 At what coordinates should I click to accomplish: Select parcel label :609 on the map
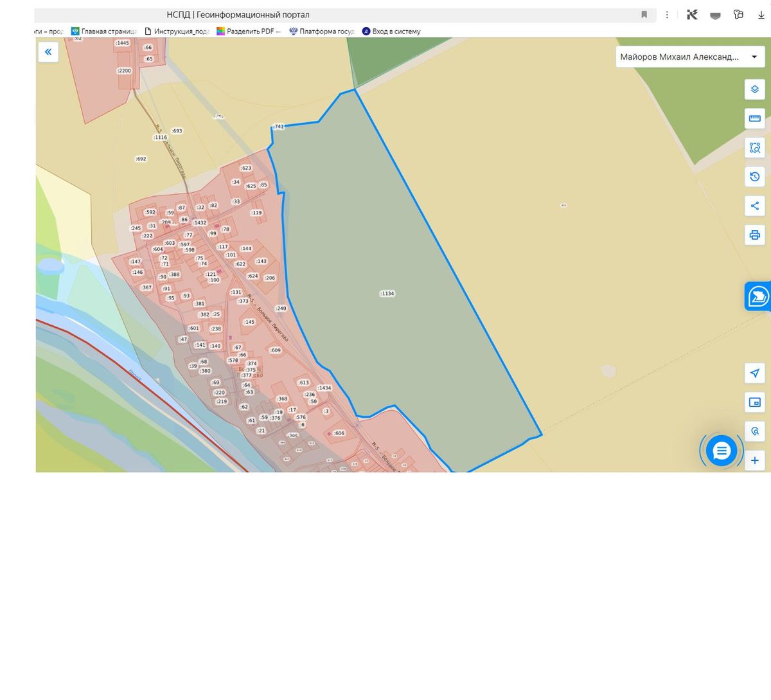(x=275, y=350)
